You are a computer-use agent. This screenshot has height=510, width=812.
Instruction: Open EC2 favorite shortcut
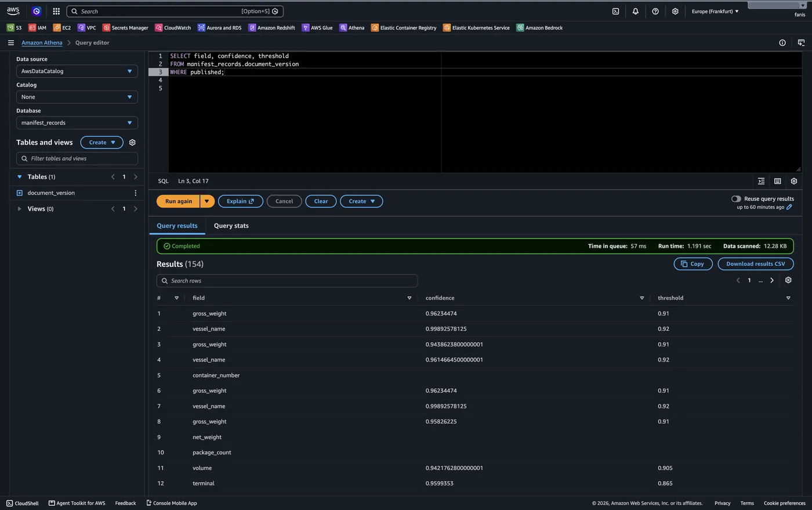point(61,27)
